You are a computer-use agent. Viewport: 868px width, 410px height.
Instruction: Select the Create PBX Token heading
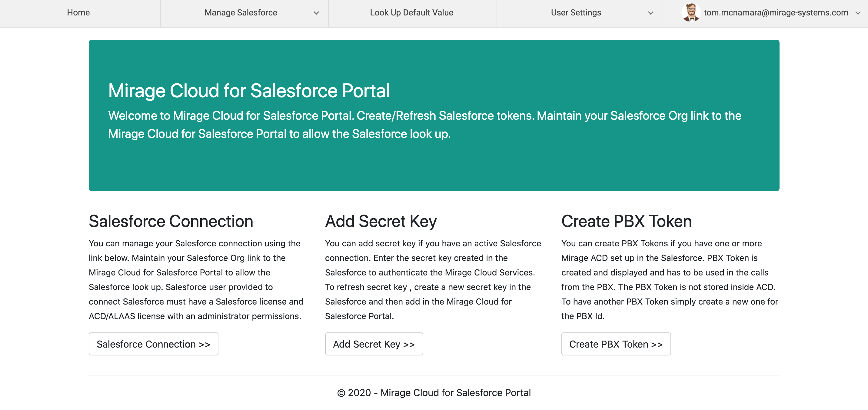click(x=627, y=221)
